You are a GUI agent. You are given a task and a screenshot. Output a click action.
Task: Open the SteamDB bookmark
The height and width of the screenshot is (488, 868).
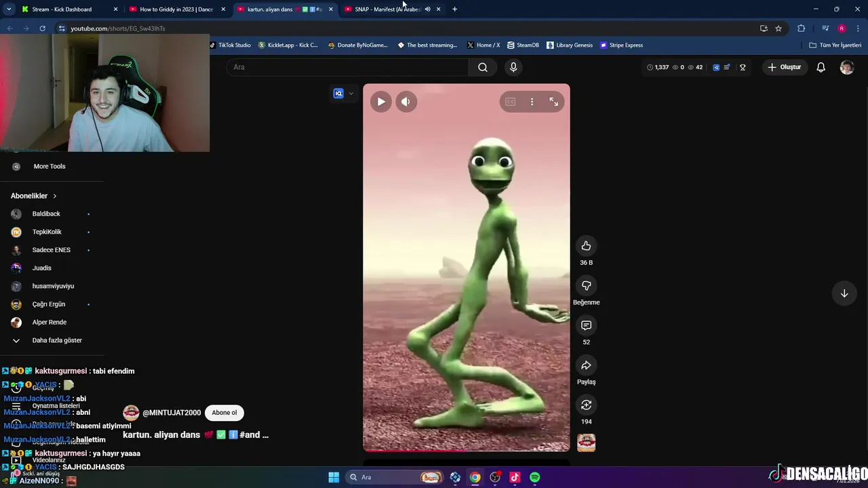(523, 45)
